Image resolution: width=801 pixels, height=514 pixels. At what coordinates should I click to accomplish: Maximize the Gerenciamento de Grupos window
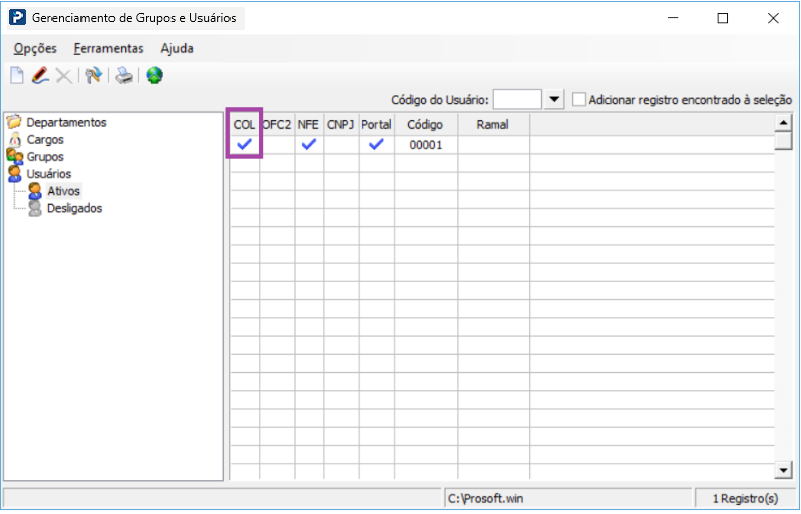click(x=723, y=18)
